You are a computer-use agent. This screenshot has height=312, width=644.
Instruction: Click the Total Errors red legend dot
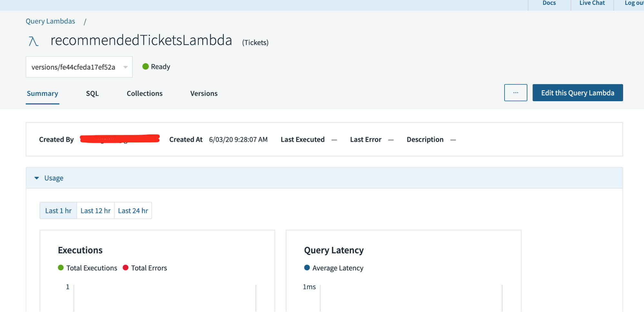126,268
